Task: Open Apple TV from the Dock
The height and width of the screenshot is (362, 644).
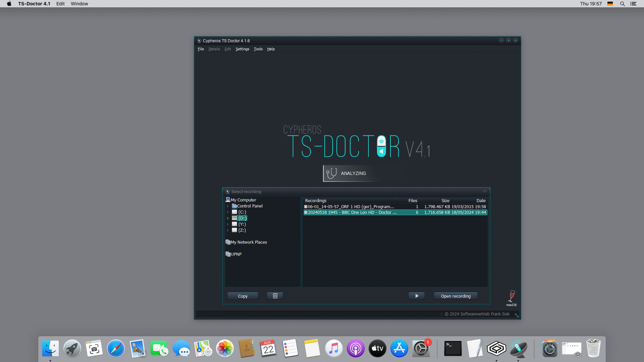Action: 377,349
